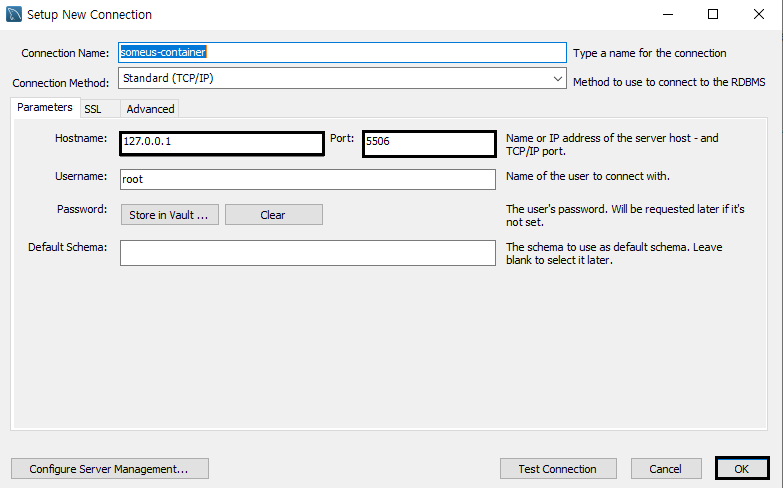Viewport: 783px width, 488px height.
Task: Click the Test Connection button
Action: (x=558, y=469)
